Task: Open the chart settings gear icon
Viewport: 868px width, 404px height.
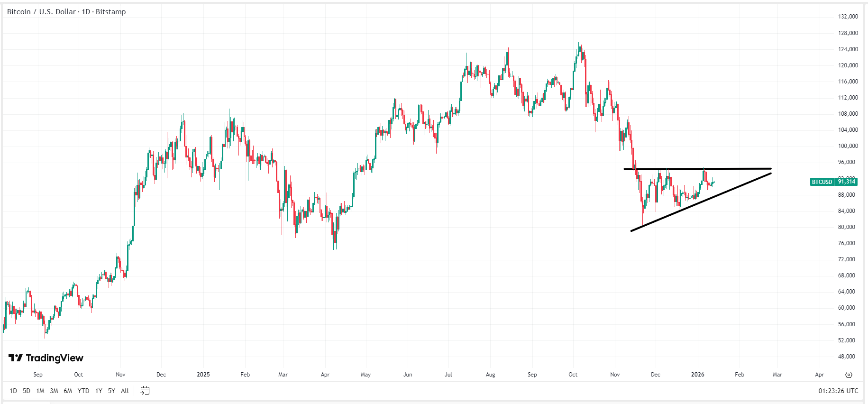Action: coord(849,375)
